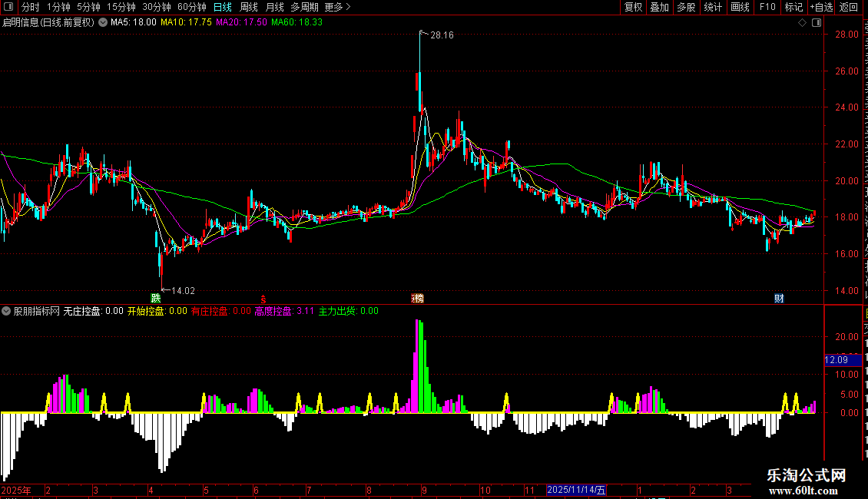Switch to the 月线 monthly chart

click(274, 7)
